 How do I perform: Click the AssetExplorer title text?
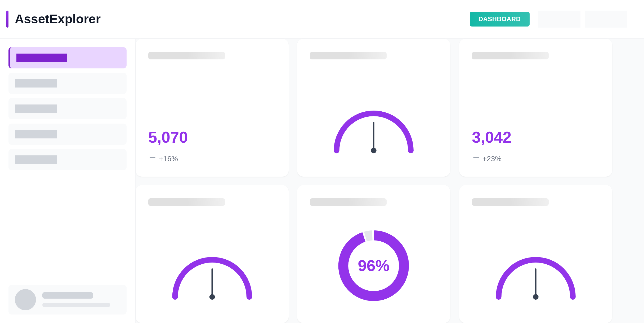(58, 19)
